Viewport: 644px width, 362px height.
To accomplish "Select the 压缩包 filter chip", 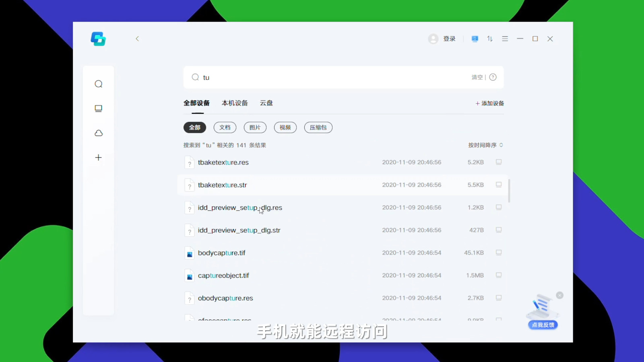I will tap(318, 128).
